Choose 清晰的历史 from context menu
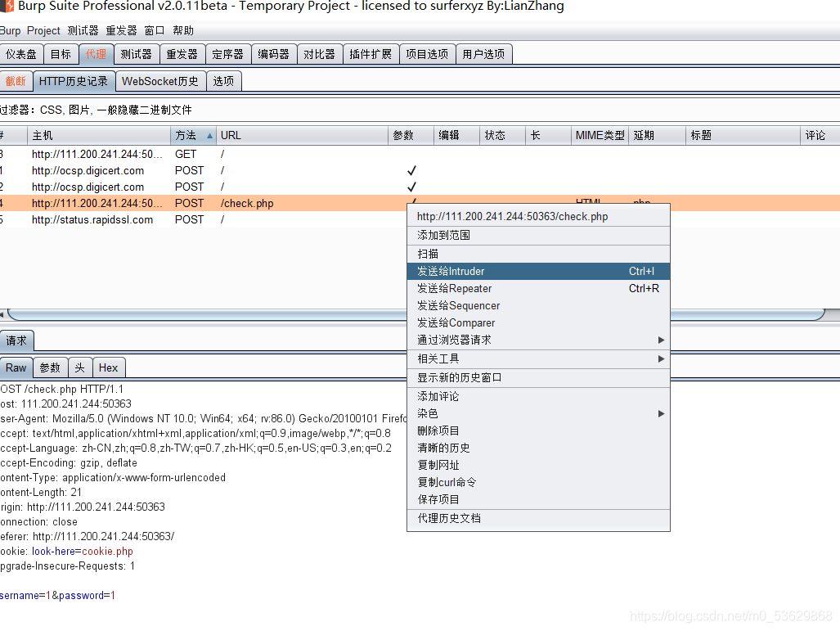Image resolution: width=840 pixels, height=631 pixels. [x=538, y=448]
